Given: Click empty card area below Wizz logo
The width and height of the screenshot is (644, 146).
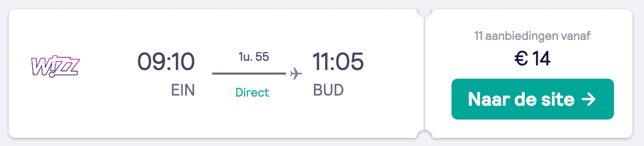Looking at the screenshot, I should coord(55,108).
